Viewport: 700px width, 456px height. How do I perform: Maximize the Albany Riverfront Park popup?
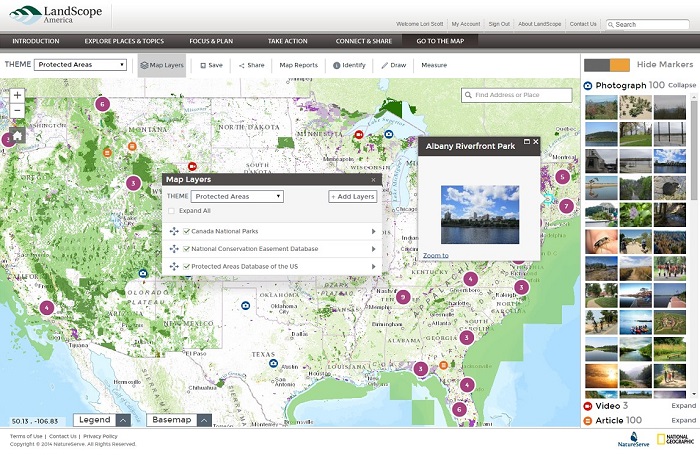tap(527, 142)
